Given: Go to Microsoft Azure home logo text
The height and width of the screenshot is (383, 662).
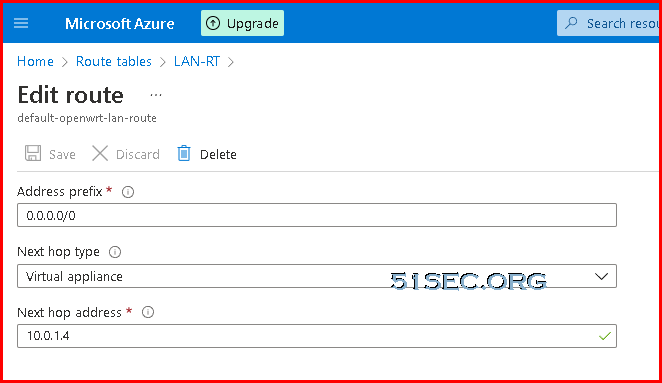Looking at the screenshot, I should coord(119,24).
